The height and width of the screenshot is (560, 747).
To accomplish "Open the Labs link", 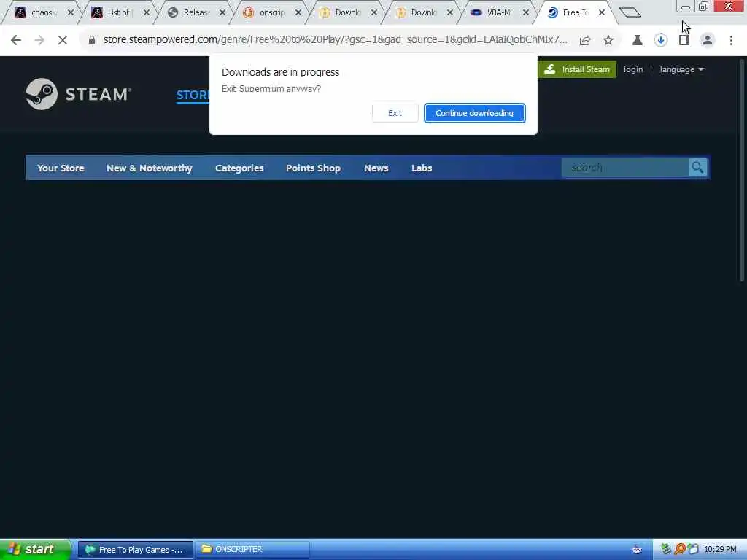I will pyautogui.click(x=422, y=168).
